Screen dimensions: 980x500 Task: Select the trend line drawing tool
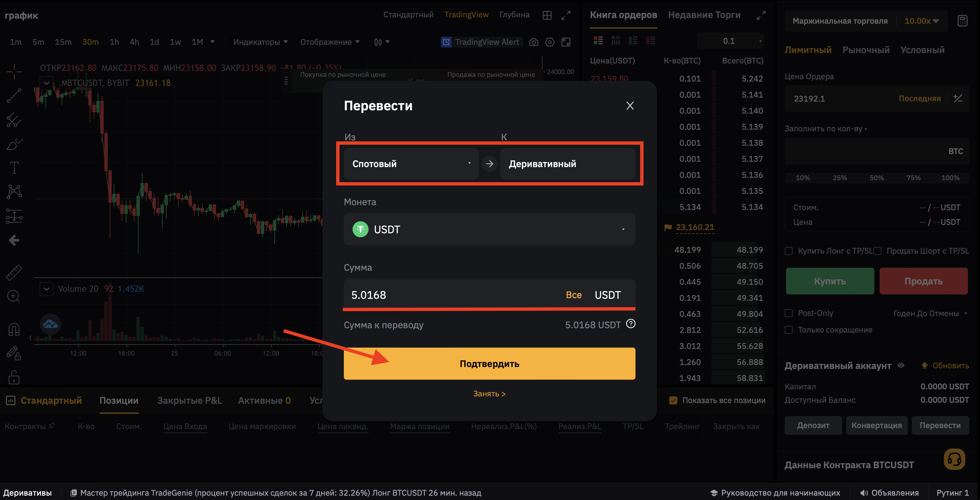(14, 96)
